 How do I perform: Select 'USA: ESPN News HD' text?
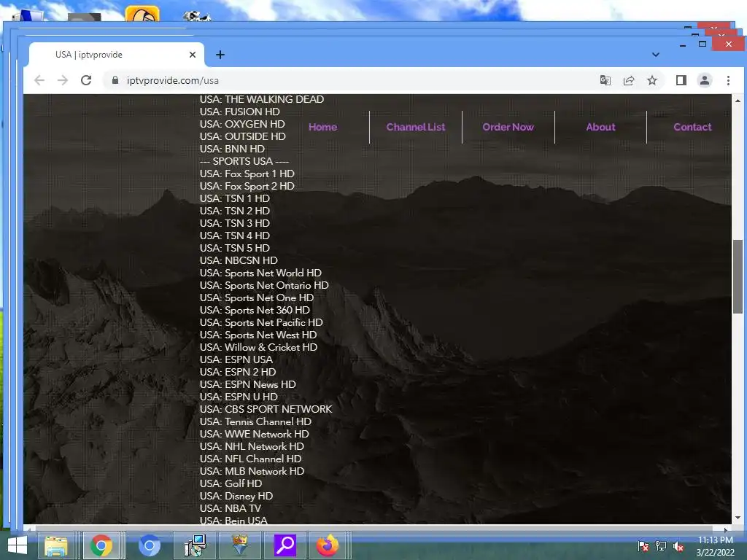tap(248, 384)
